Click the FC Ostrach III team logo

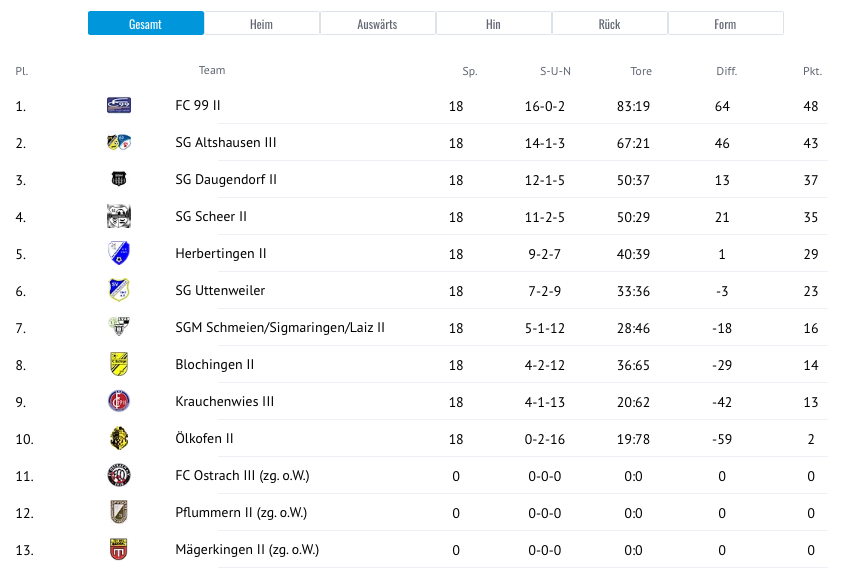118,475
